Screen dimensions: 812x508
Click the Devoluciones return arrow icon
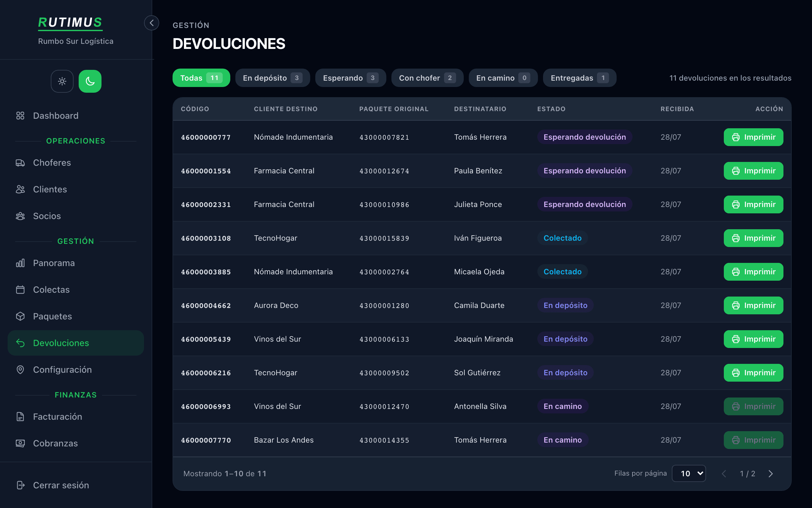[21, 343]
